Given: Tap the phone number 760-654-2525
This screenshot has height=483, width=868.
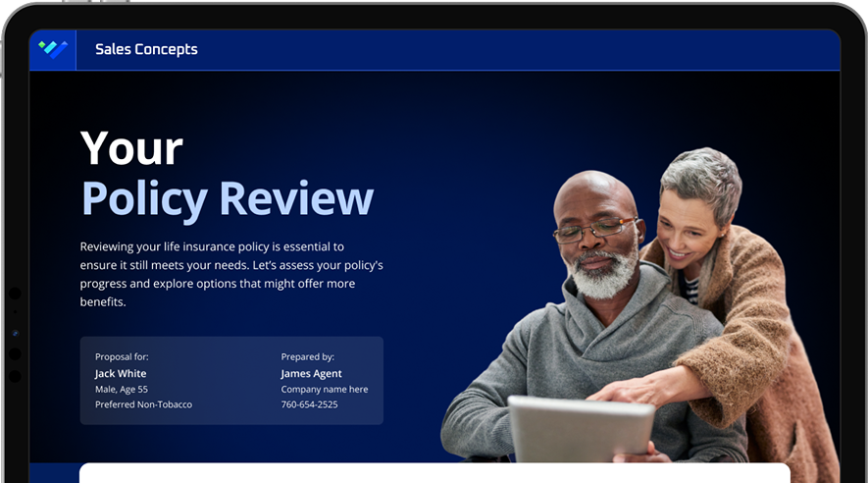Looking at the screenshot, I should pyautogui.click(x=309, y=404).
